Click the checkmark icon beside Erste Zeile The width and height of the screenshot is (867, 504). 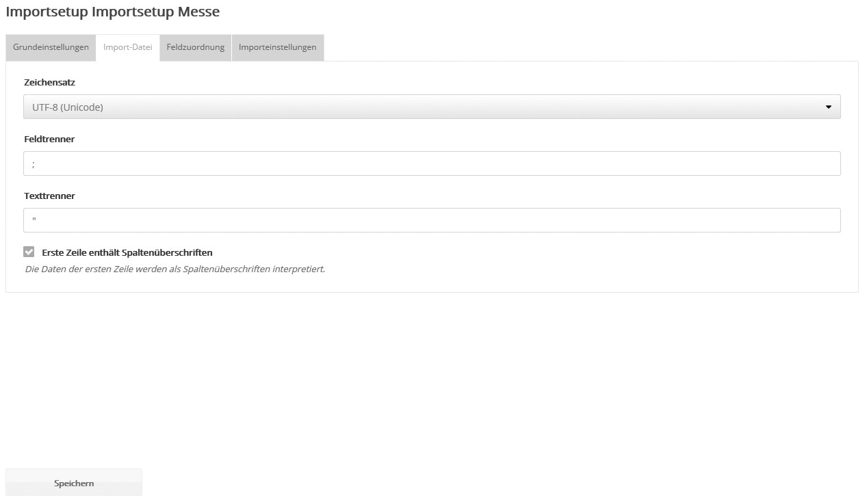pos(29,252)
